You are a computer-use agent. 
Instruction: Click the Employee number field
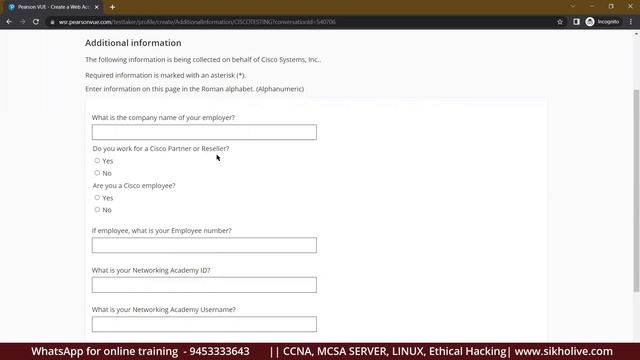tap(204, 245)
